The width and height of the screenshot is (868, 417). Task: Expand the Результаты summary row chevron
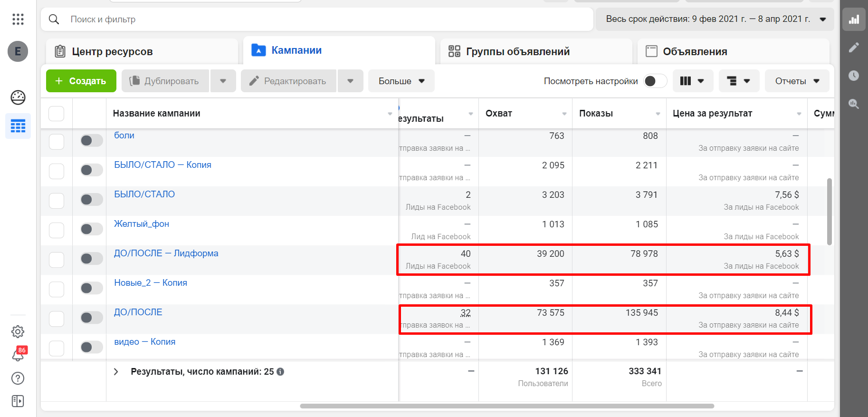click(x=116, y=372)
